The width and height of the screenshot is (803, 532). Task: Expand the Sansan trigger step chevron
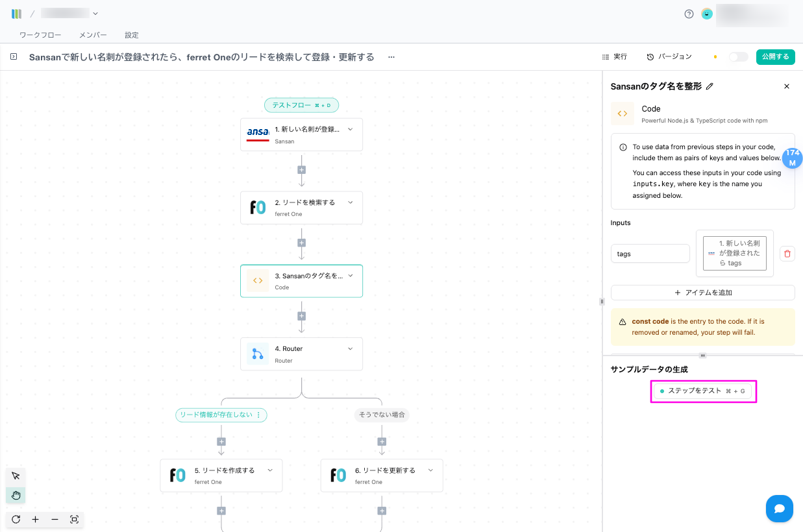(351, 129)
